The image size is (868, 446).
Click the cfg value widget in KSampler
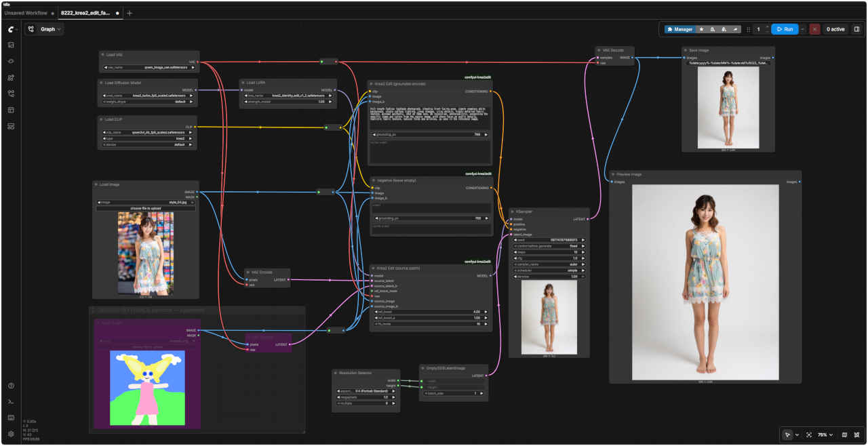(x=549, y=258)
